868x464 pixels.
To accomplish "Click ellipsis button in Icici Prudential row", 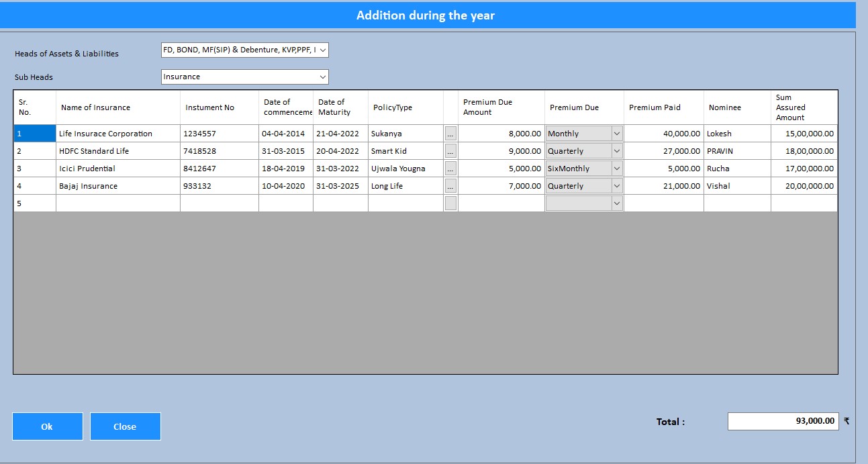I will (450, 169).
